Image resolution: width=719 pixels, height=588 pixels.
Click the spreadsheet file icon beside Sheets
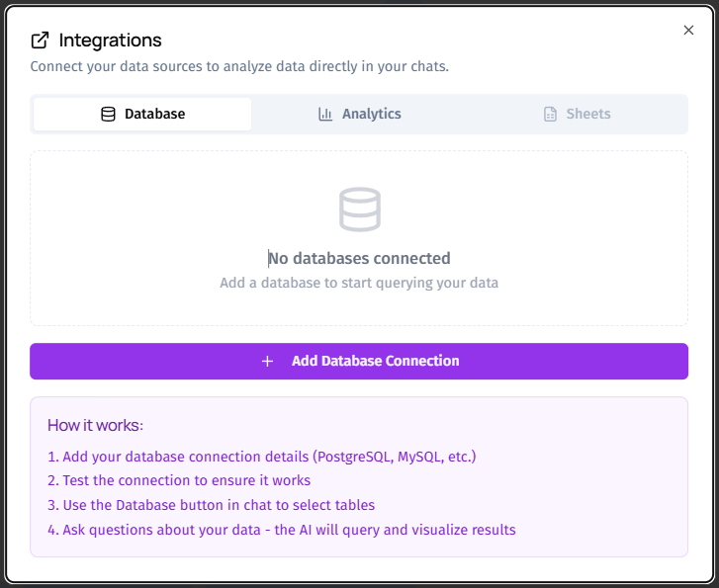(550, 114)
